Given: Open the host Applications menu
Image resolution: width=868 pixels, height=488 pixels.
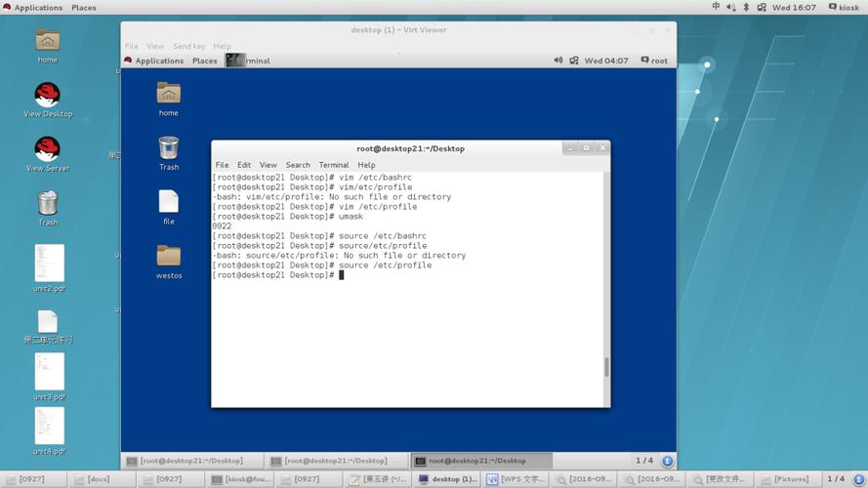Looking at the screenshot, I should coord(32,7).
